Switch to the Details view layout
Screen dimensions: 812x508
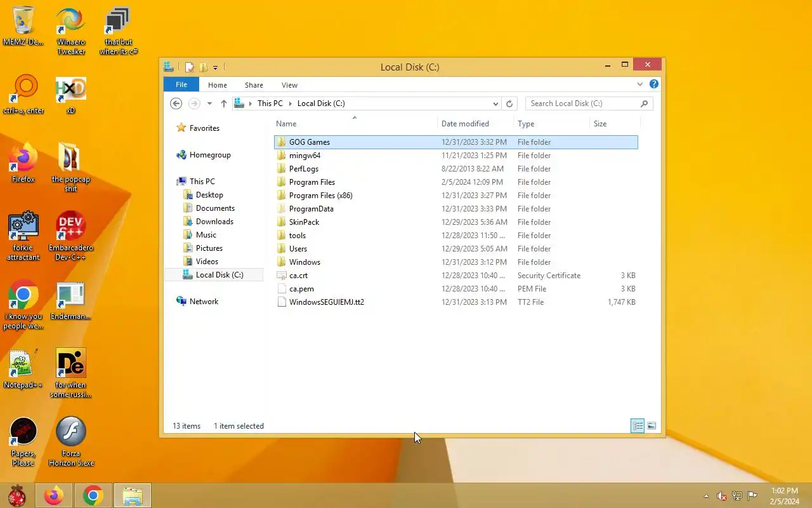(x=638, y=426)
